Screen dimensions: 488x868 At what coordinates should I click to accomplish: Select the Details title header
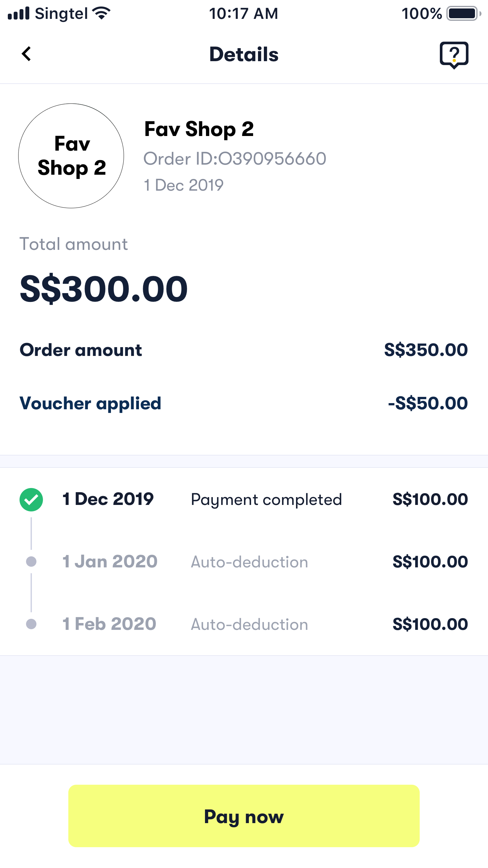click(244, 54)
